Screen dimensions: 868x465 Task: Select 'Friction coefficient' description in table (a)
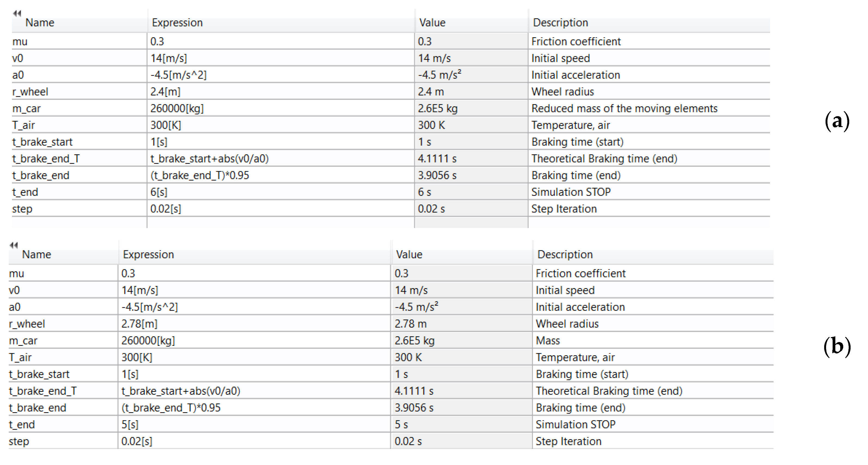[576, 41]
